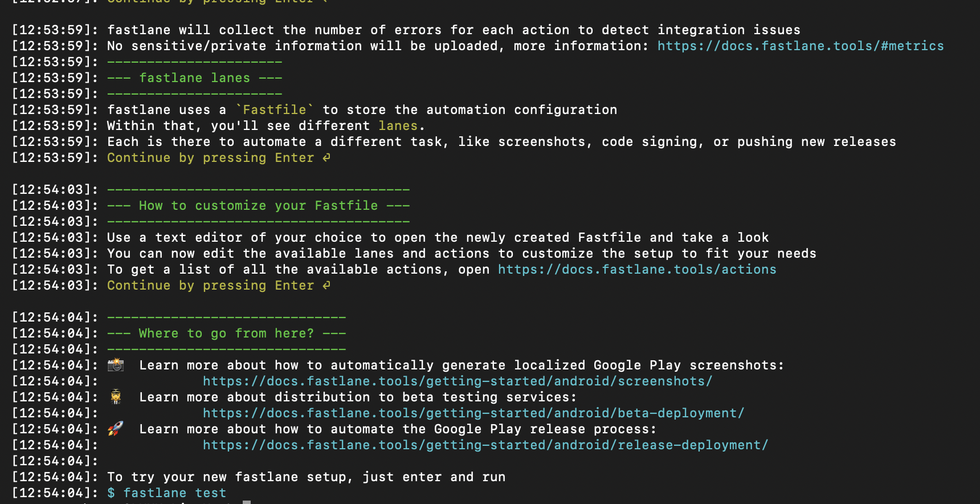
Task: Click the 'fastlane test' command text
Action: (x=175, y=493)
